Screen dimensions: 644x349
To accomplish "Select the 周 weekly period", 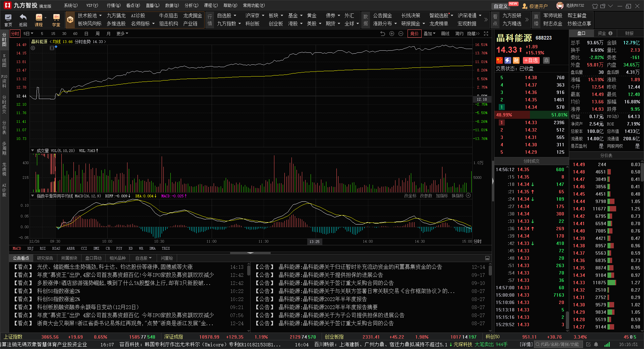I will tap(98, 34).
